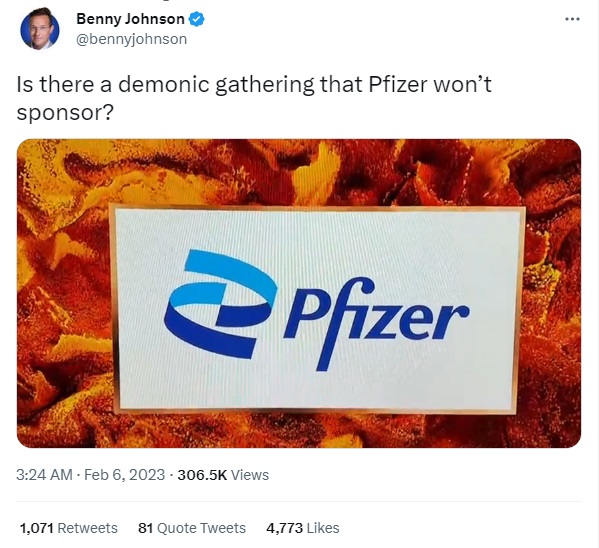Click the blue Pfizer swirl logo
599x548 pixels.
coord(221,304)
